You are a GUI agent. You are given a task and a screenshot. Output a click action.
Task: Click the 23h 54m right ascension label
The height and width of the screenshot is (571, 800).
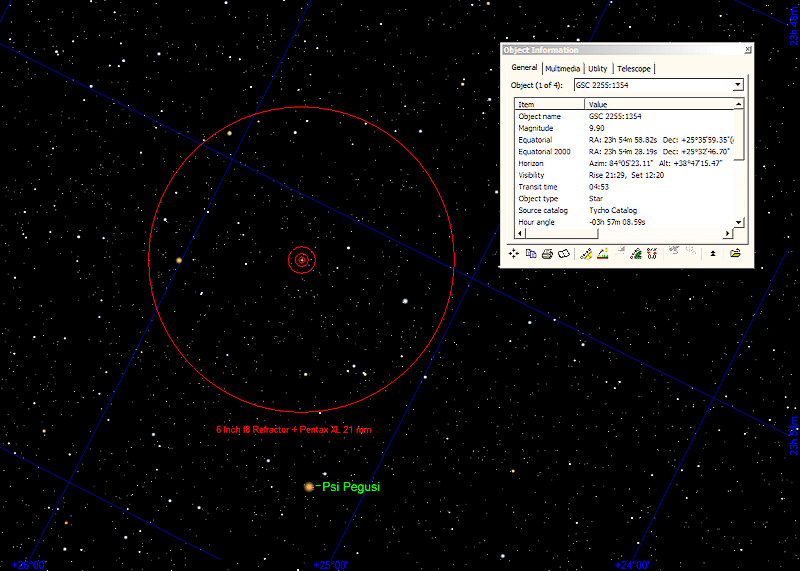[794, 435]
